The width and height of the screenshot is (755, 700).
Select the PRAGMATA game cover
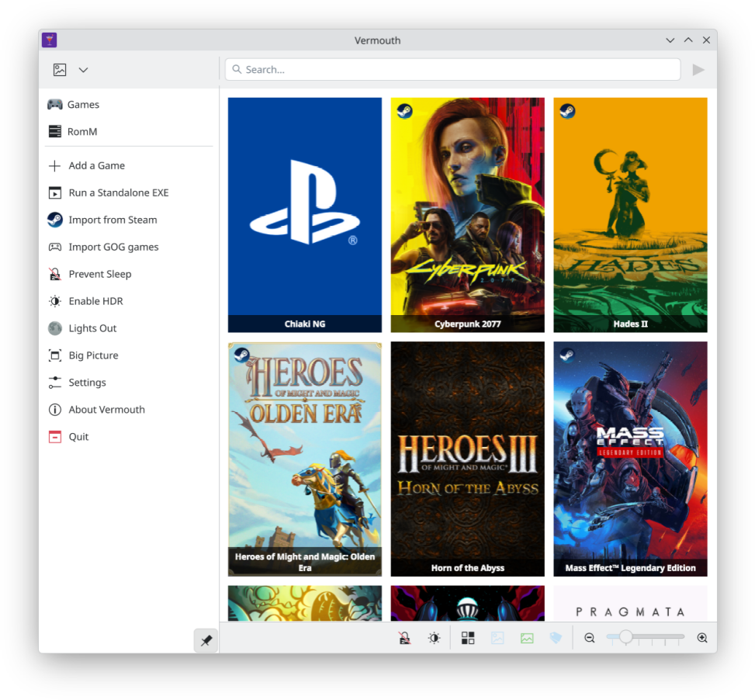630,603
